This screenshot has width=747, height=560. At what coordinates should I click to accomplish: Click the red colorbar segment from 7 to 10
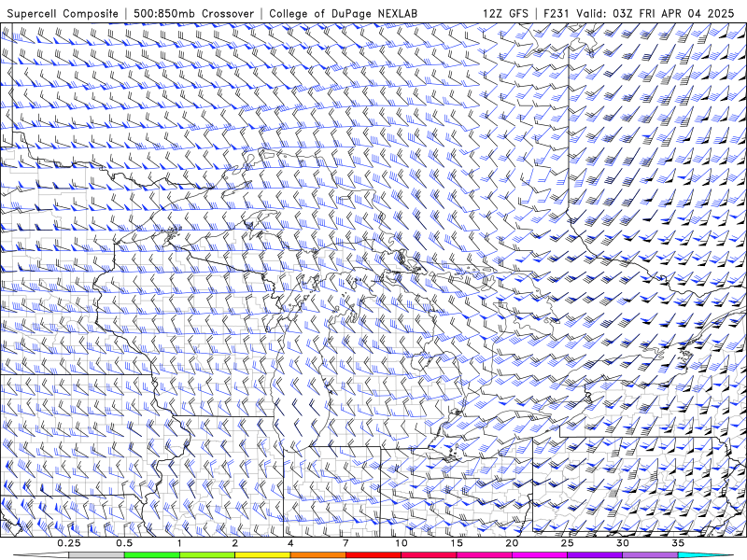click(x=373, y=555)
